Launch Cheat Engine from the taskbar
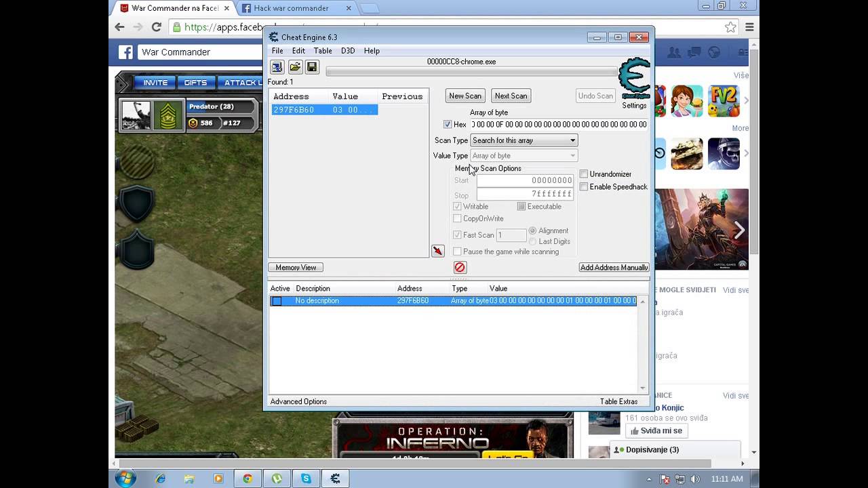This screenshot has height=488, width=868. (x=334, y=479)
